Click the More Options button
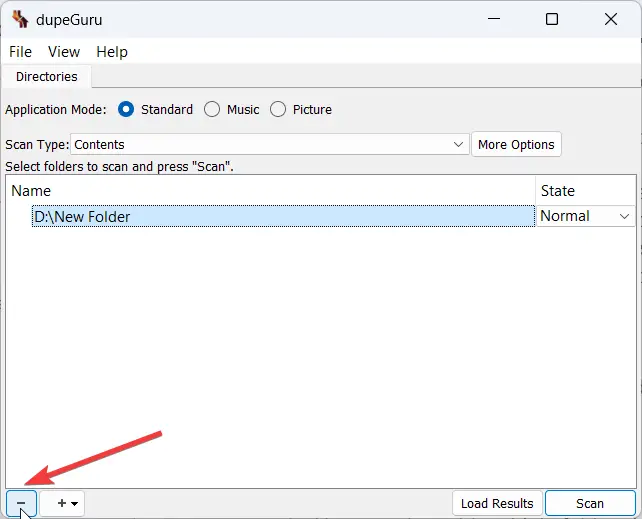This screenshot has width=642, height=519. click(516, 144)
